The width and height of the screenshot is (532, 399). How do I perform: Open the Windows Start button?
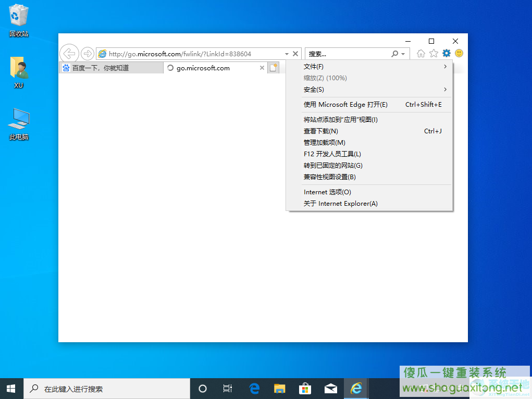pyautogui.click(x=11, y=389)
